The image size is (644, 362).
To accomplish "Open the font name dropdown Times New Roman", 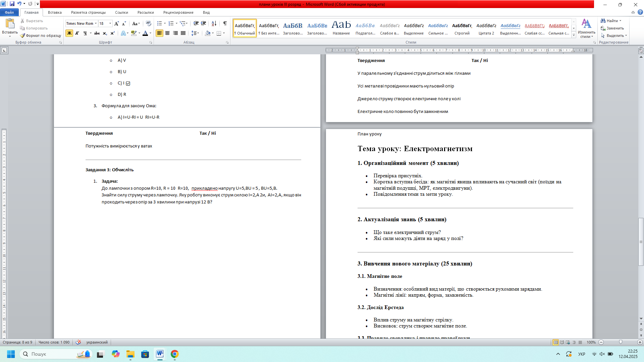I will click(x=96, y=23).
